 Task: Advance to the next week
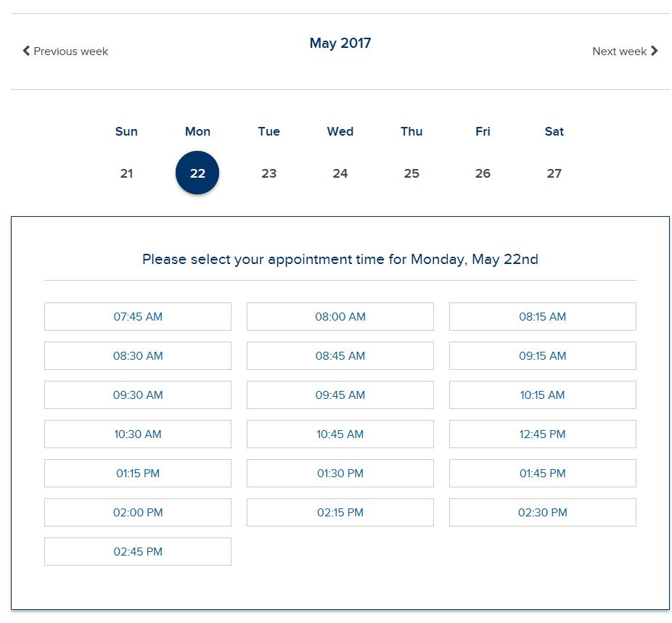click(625, 51)
